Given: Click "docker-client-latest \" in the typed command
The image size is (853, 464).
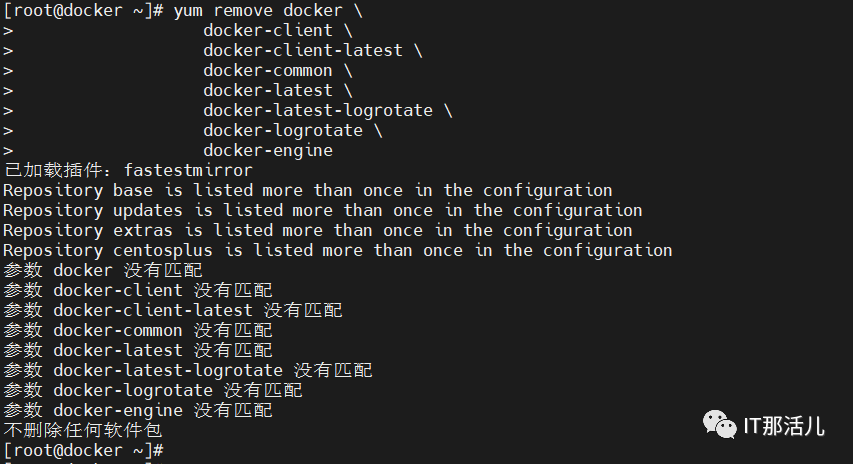Looking at the screenshot, I should 312,50.
